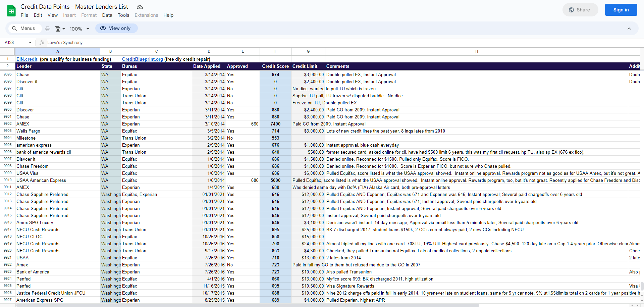Click the Sign in button

click(621, 10)
